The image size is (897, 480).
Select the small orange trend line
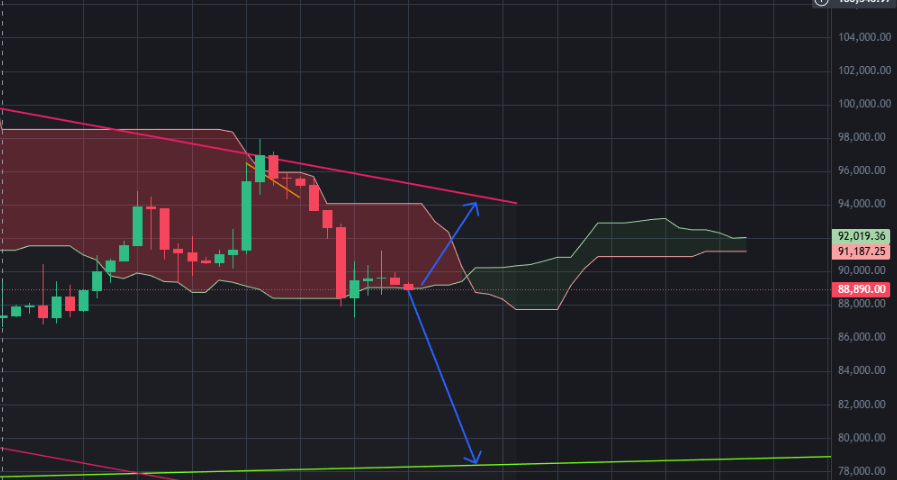pyautogui.click(x=275, y=182)
